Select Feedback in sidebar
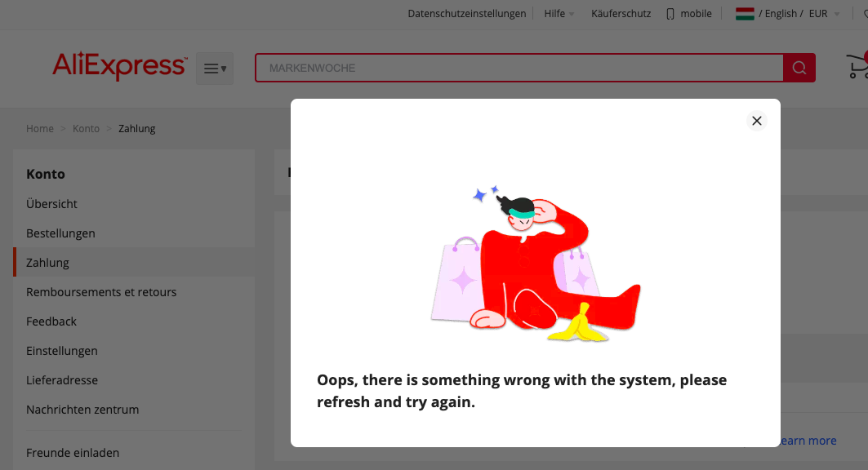The height and width of the screenshot is (470, 868). (x=51, y=321)
